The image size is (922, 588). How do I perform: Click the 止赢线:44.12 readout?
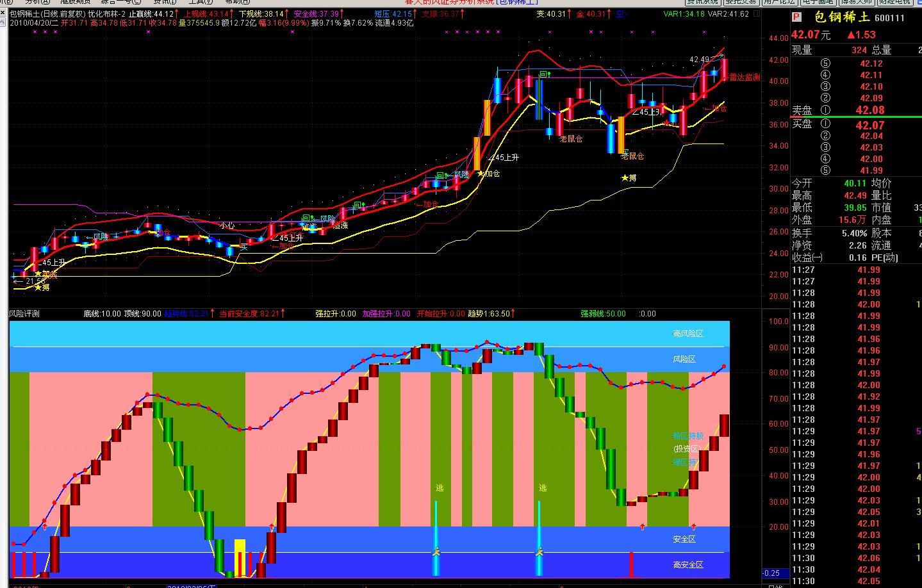pos(152,14)
